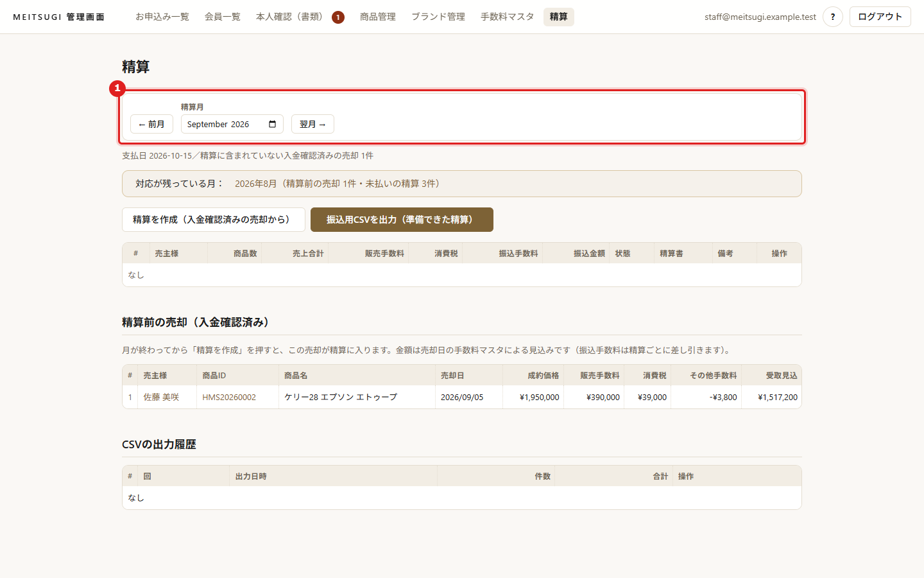Go to お申込み一覧 tab
The width and height of the screenshot is (924, 578).
(x=162, y=17)
